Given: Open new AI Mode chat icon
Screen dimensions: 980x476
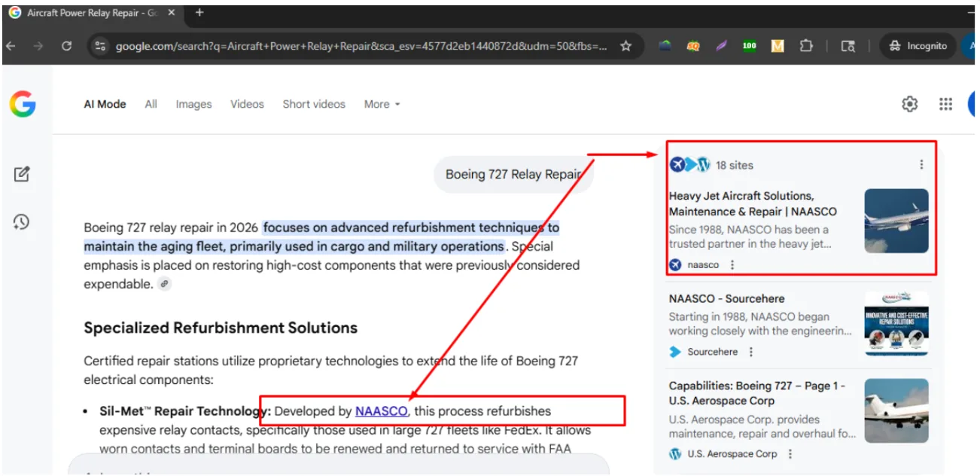Looking at the screenshot, I should 22,175.
